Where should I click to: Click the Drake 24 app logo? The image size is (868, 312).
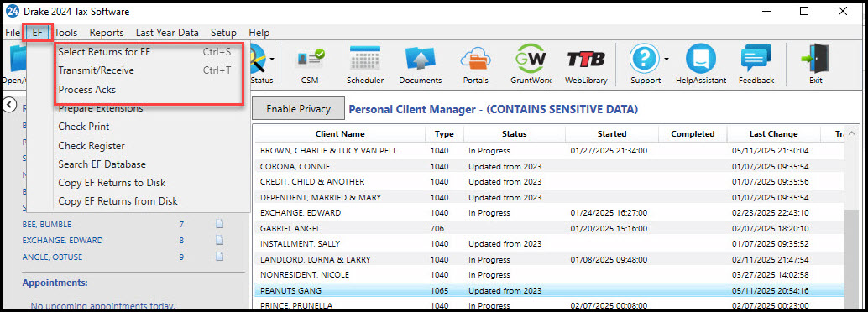click(x=12, y=11)
